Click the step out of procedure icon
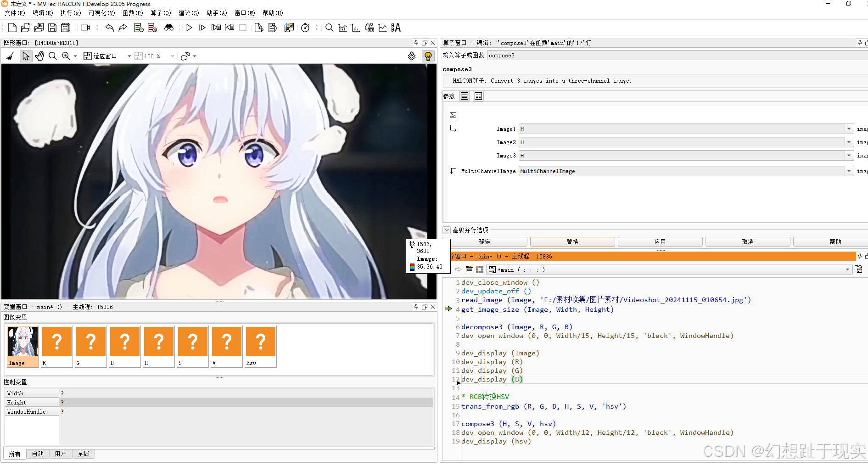This screenshot has height=466, width=868. point(230,28)
